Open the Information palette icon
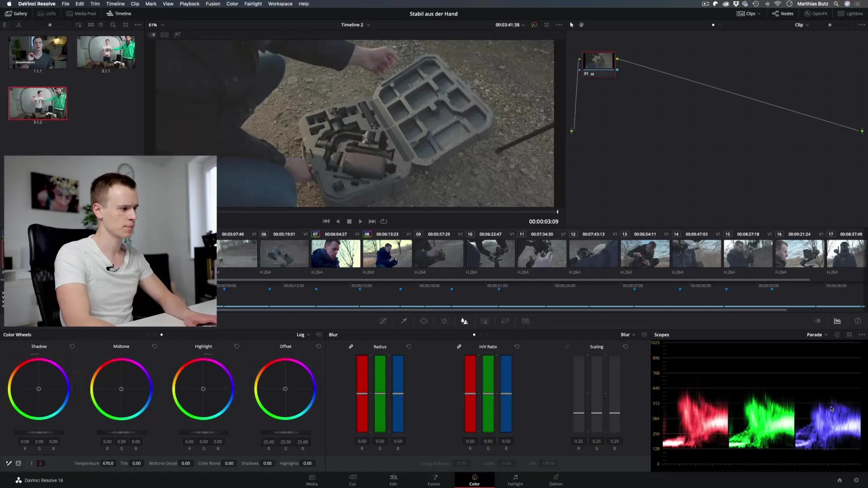Viewport: 868px width, 488px height. pos(858,321)
